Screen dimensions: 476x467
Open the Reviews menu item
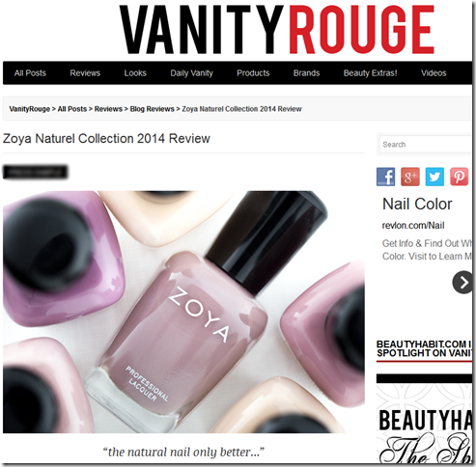coord(85,73)
